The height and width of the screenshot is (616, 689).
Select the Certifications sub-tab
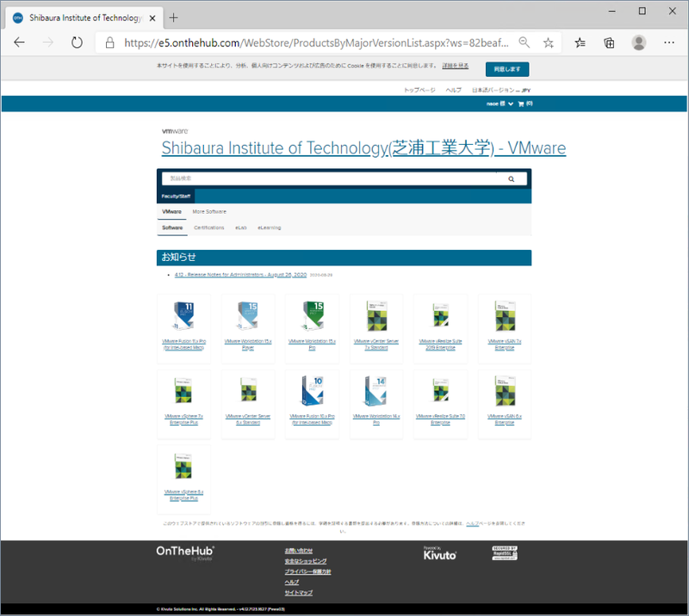click(x=208, y=227)
